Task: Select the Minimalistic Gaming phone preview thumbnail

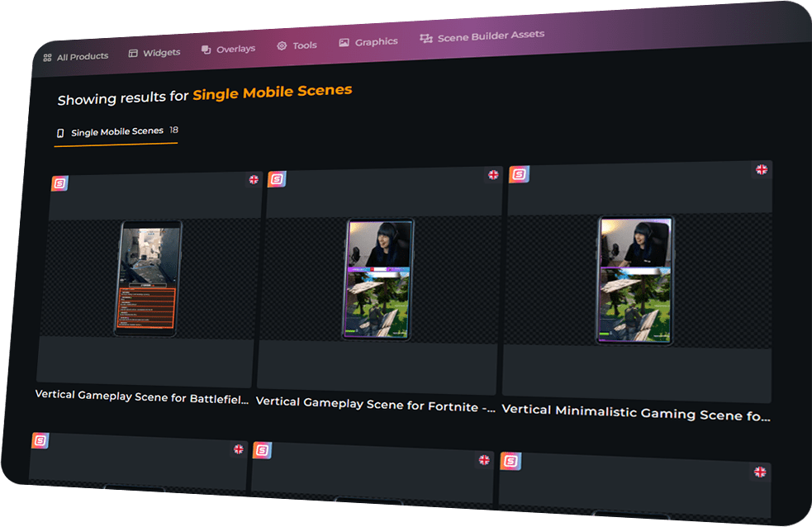Action: [x=634, y=278]
